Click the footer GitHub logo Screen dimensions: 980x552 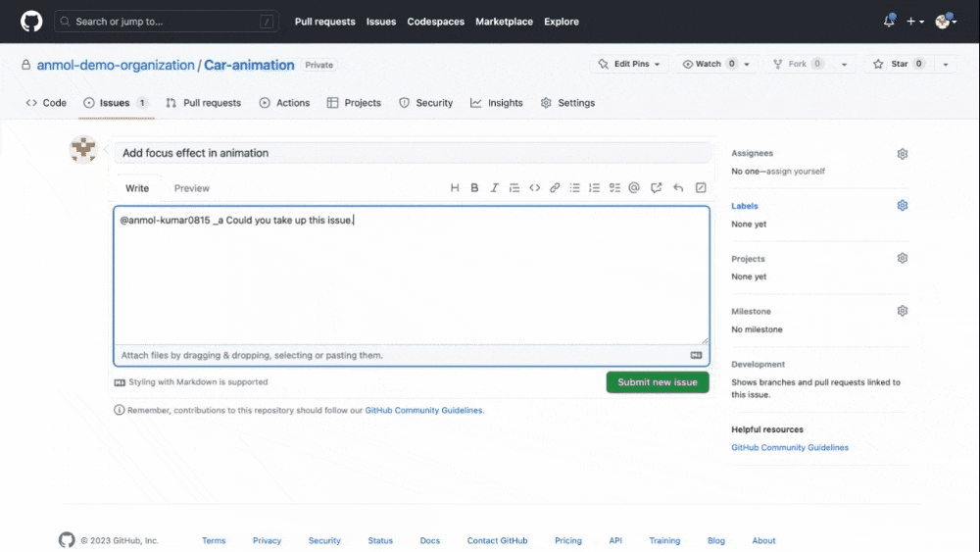[x=67, y=540]
